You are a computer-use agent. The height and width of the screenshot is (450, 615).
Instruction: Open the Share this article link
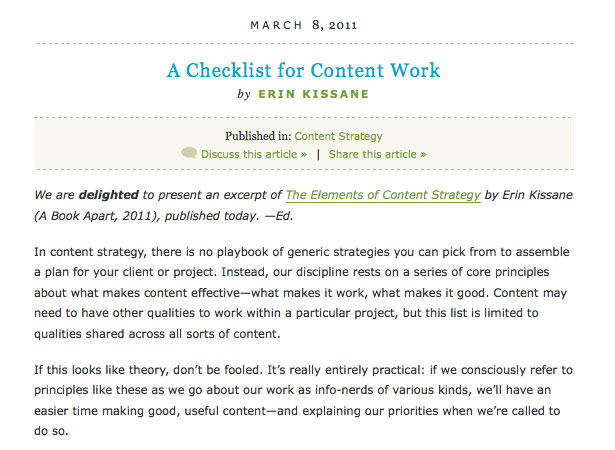[x=377, y=154]
